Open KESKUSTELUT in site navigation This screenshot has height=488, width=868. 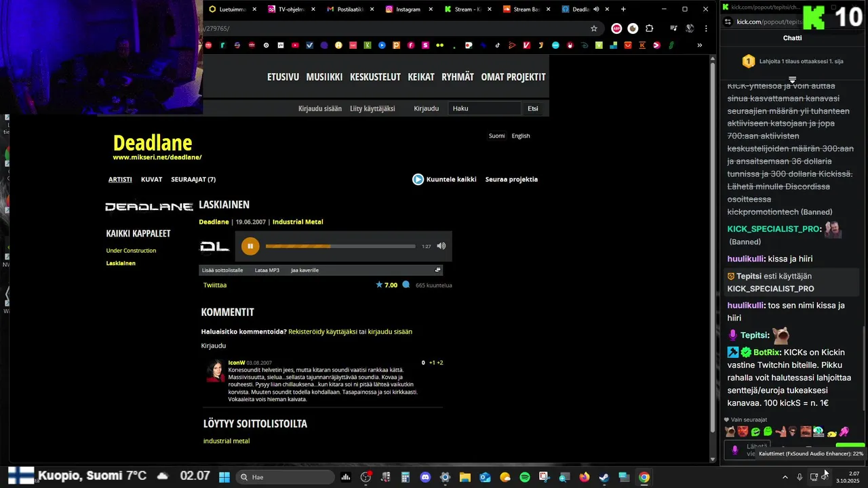click(375, 77)
